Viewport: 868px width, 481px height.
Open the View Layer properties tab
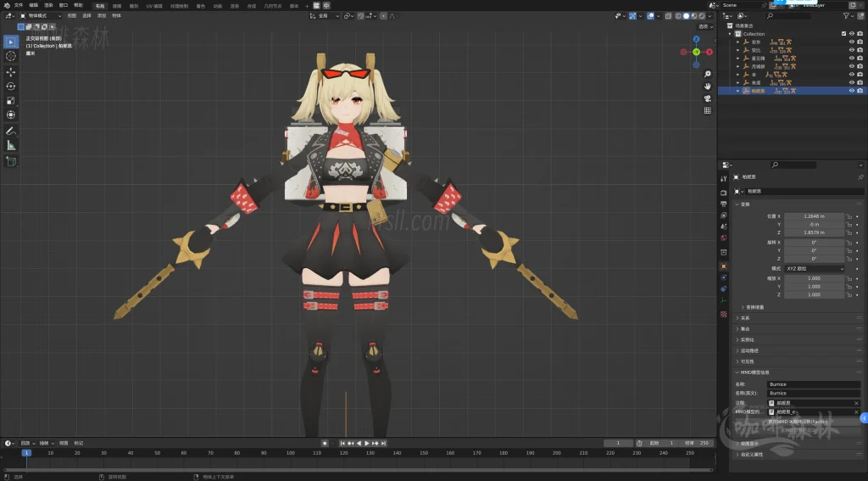pyautogui.click(x=724, y=215)
